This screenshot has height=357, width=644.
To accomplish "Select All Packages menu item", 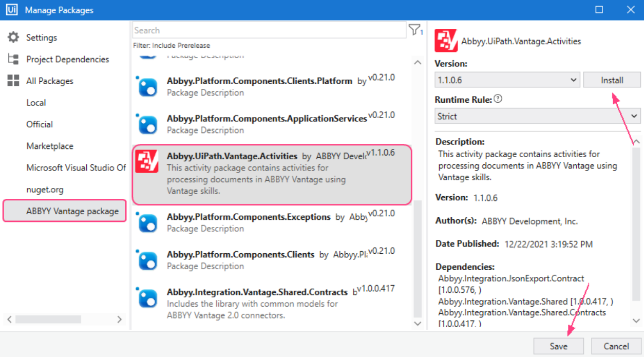I will [50, 81].
